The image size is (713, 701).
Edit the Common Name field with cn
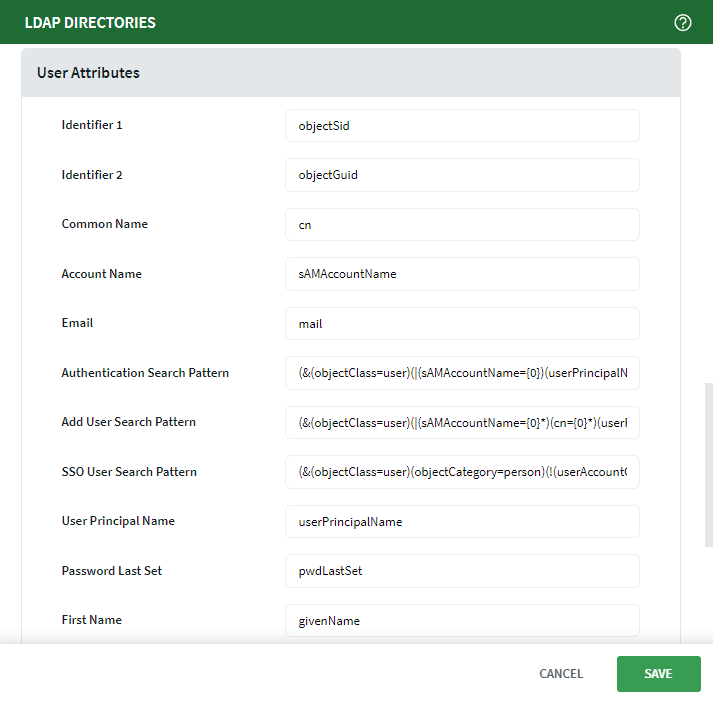tap(462, 225)
